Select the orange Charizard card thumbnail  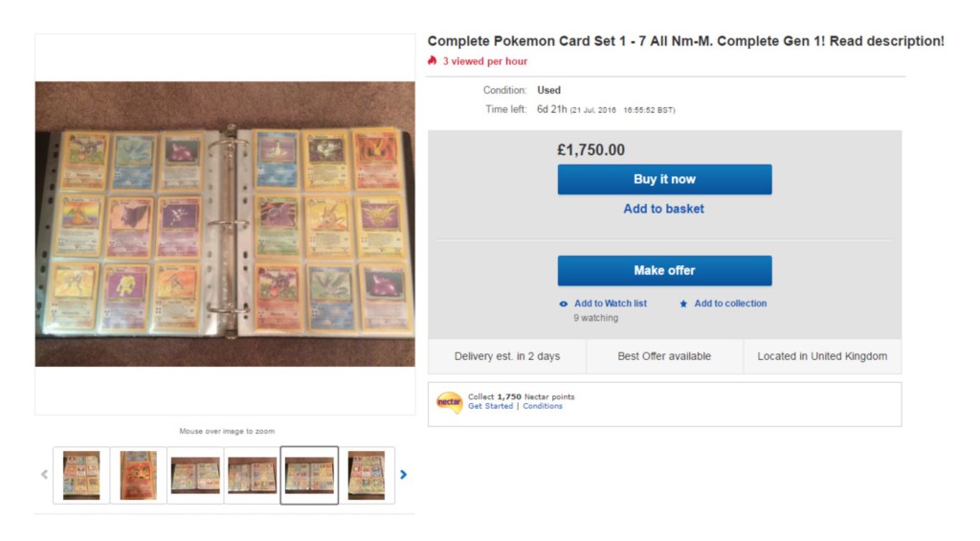click(x=138, y=475)
